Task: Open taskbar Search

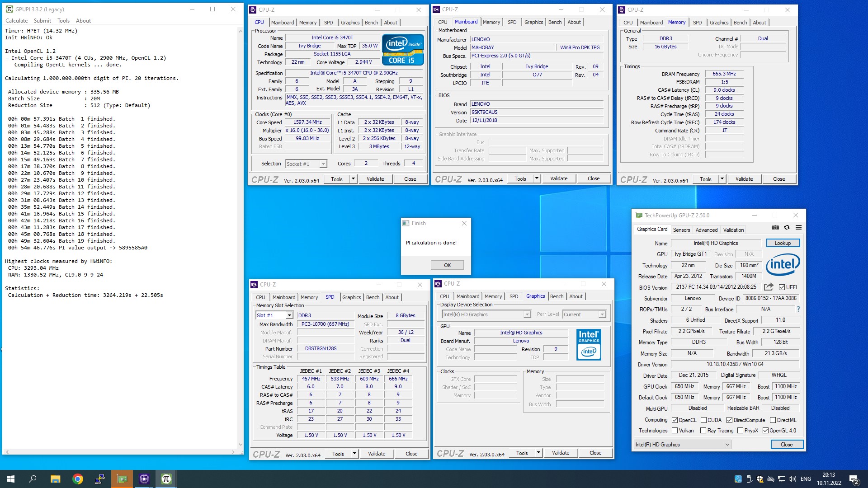Action: pyautogui.click(x=33, y=479)
